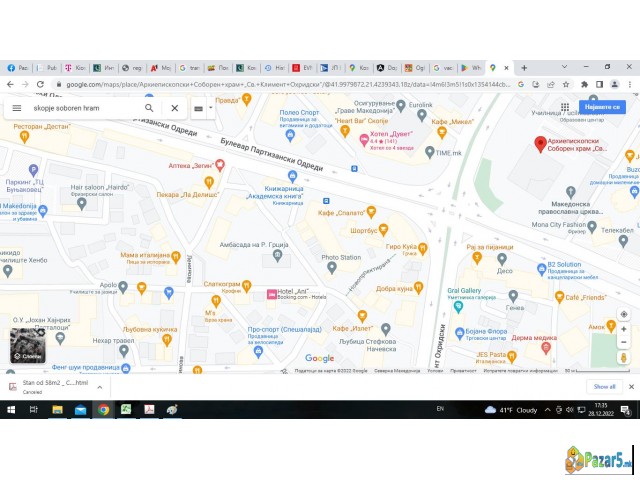Viewport: 640px width, 480px height.
Task: Click the Шортбус food marker
Action: pos(383,230)
